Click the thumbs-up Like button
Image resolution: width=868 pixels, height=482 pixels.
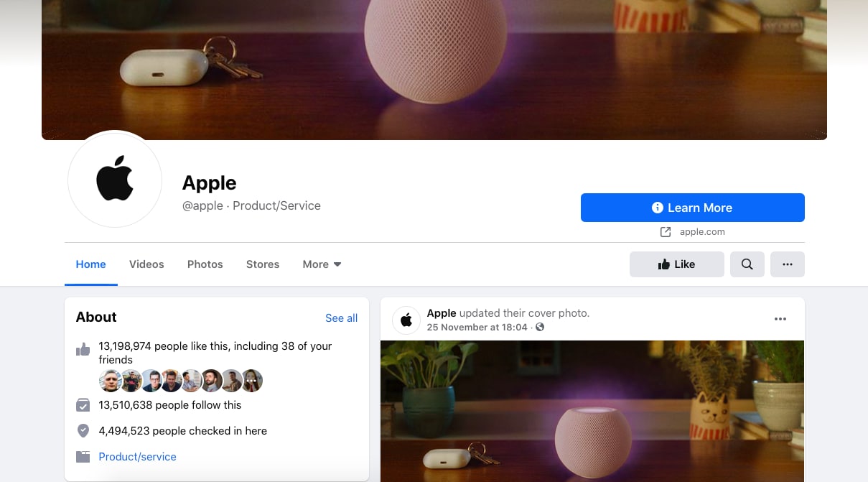(677, 264)
